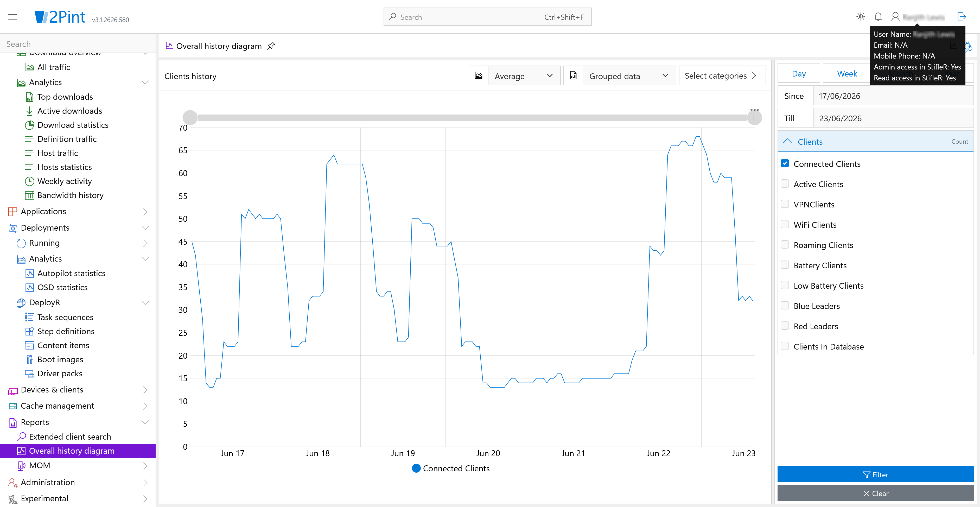Open the hamburger navigation menu

click(x=12, y=17)
